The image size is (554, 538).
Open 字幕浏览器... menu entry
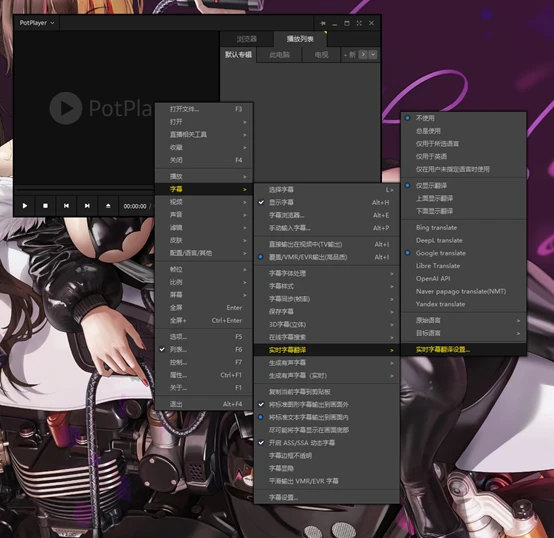tap(327, 215)
